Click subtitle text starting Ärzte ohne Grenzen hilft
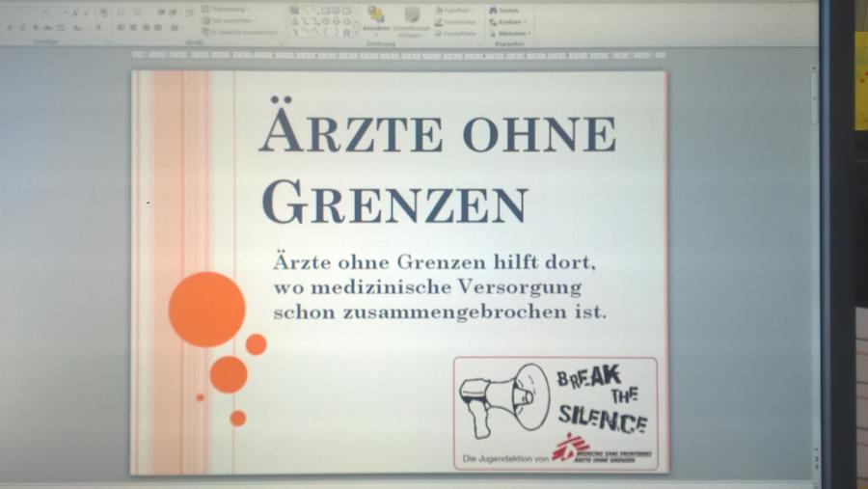The width and height of the screenshot is (868, 489). pyautogui.click(x=440, y=286)
